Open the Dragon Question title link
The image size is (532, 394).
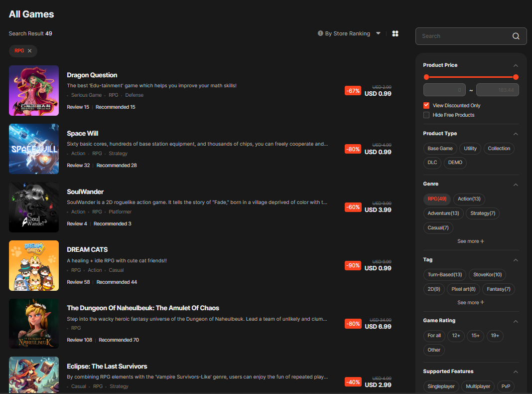coord(92,75)
